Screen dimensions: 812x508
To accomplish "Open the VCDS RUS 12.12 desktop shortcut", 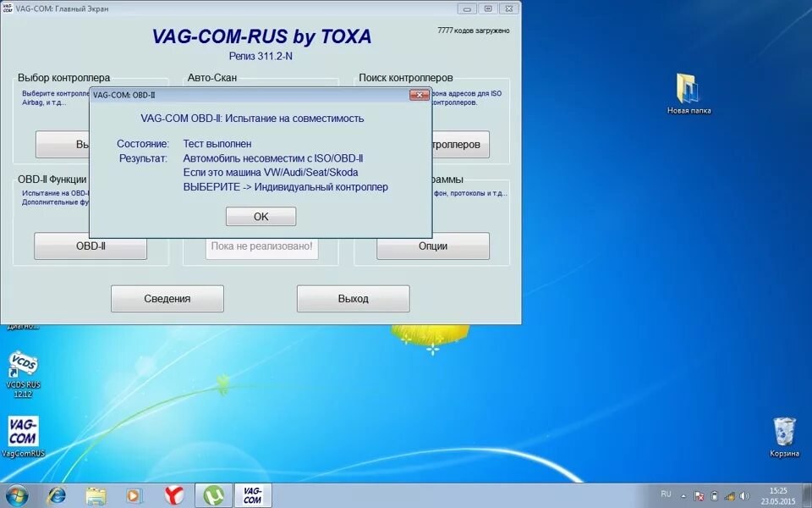I will pos(24,375).
